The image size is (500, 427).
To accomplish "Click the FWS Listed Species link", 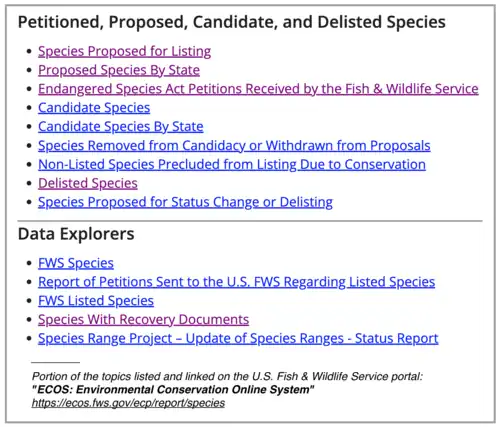I will pyautogui.click(x=96, y=301).
